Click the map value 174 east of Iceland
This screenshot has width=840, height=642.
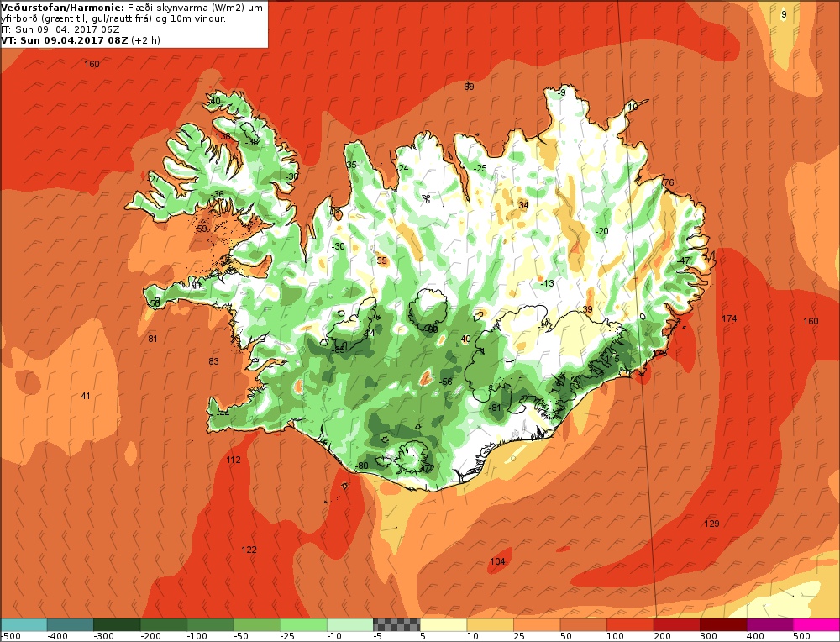[729, 318]
